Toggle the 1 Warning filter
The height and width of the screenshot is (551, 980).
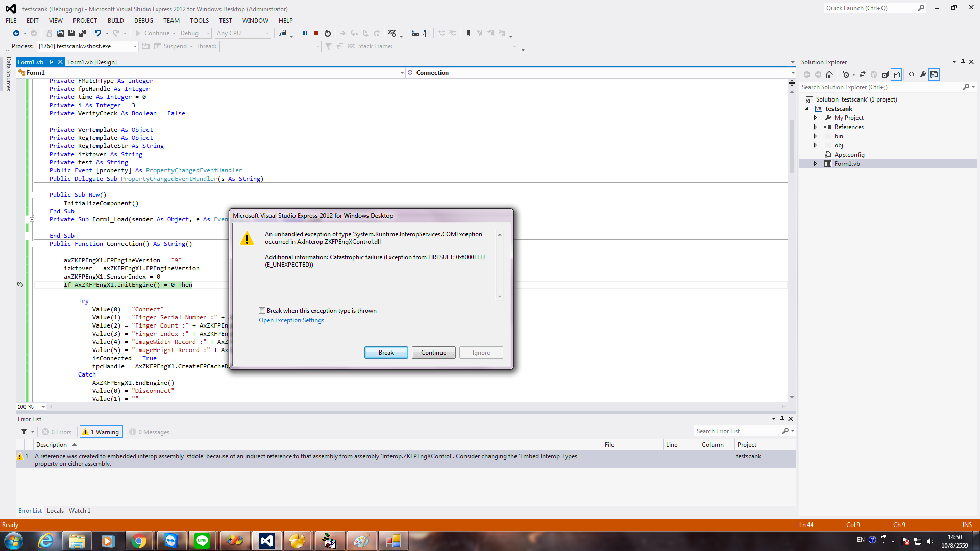(101, 432)
